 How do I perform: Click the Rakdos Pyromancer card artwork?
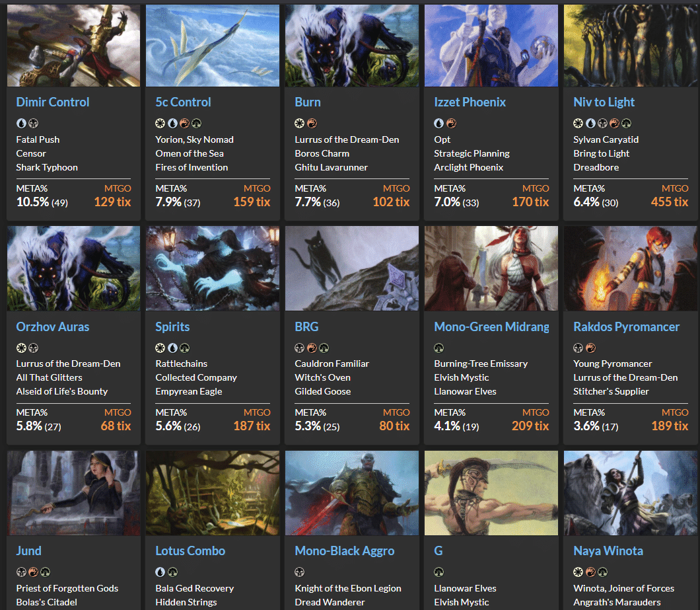click(631, 268)
